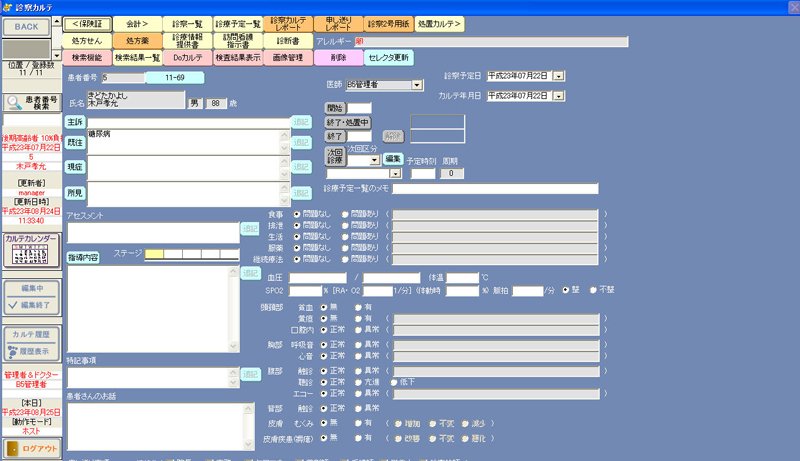
Task: Open the 検索機能 tab
Action: [87, 58]
